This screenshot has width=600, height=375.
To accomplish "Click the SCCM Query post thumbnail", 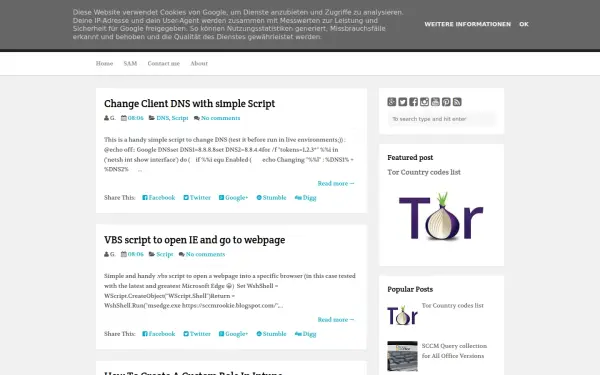I will [x=402, y=356].
